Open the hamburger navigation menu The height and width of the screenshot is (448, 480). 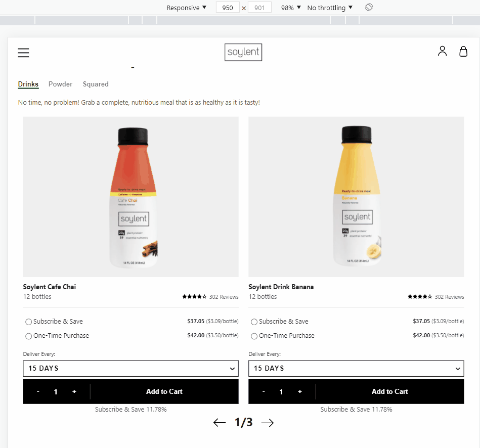(23, 53)
